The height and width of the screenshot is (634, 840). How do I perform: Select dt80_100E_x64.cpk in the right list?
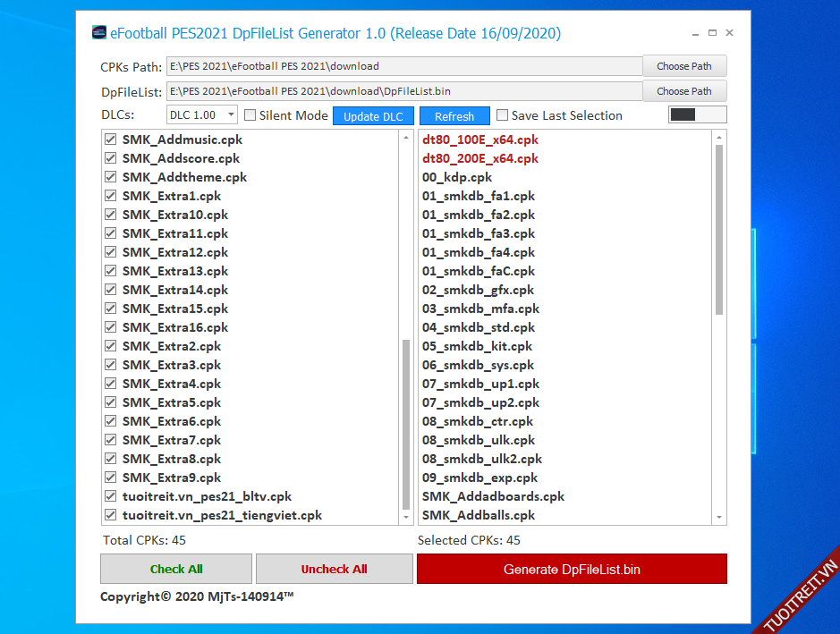coord(480,139)
